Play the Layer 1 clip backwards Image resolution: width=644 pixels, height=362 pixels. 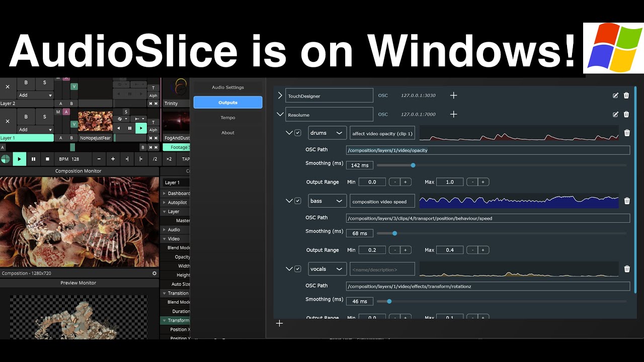(x=119, y=128)
